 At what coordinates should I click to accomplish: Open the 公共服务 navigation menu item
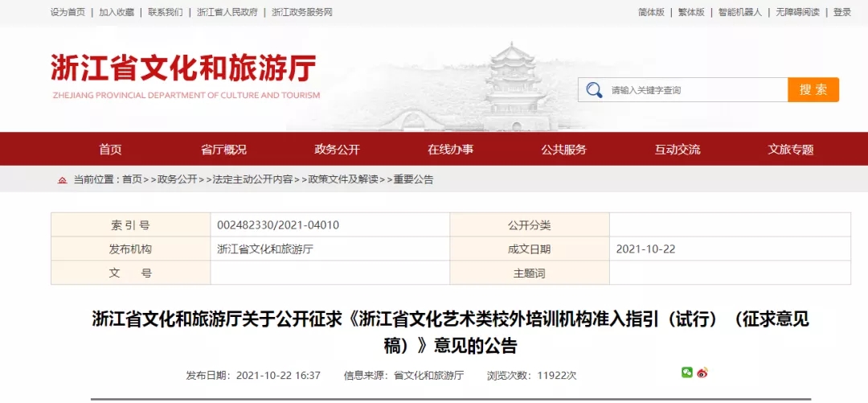point(563,149)
